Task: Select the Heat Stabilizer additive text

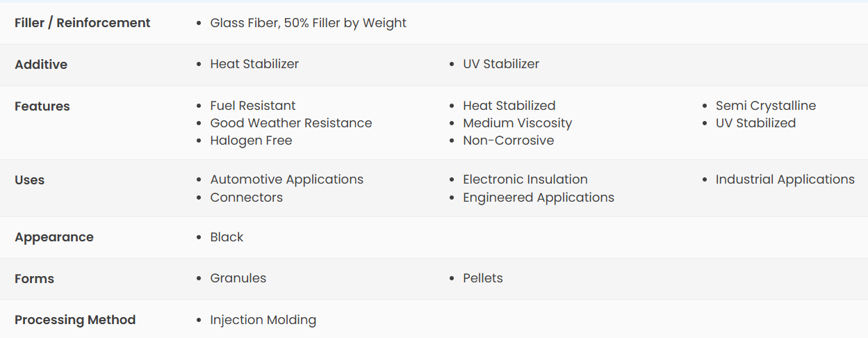Action: pyautogui.click(x=254, y=64)
